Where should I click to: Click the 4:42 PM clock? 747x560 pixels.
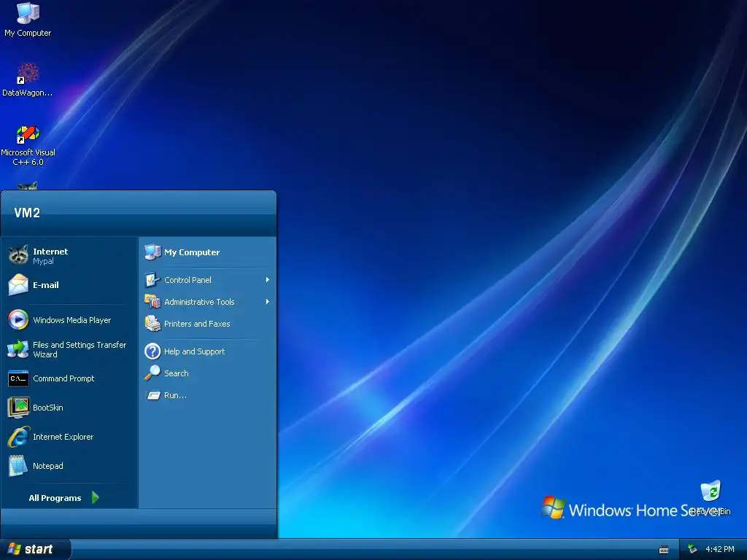click(x=720, y=550)
